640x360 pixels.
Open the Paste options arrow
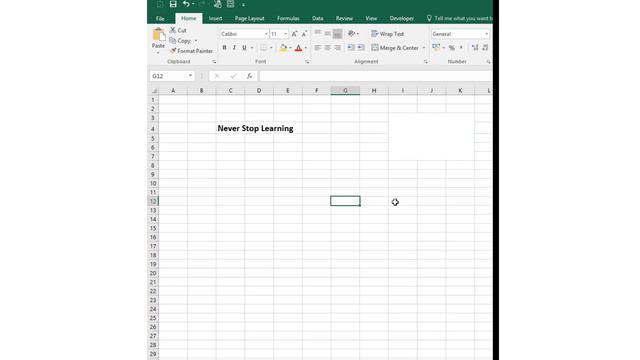[158, 52]
